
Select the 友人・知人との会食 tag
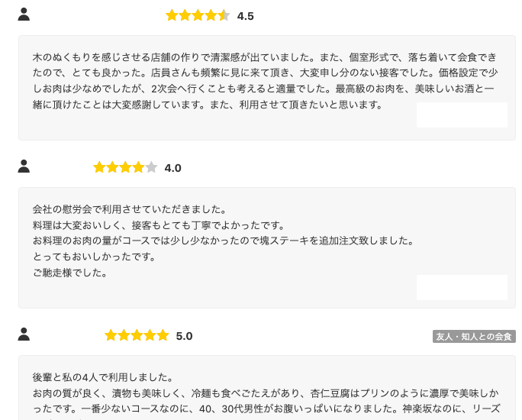(x=474, y=337)
